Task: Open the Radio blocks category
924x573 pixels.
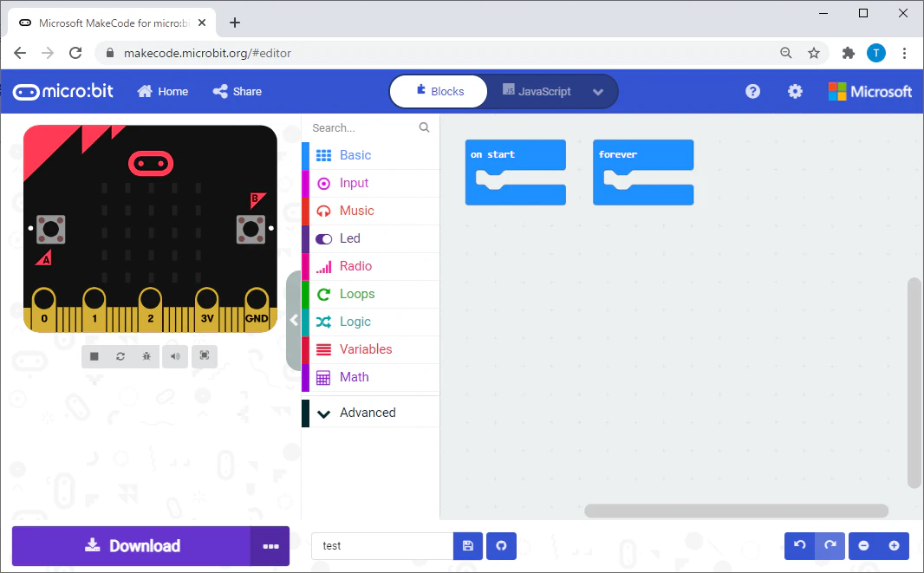Action: tap(371, 266)
